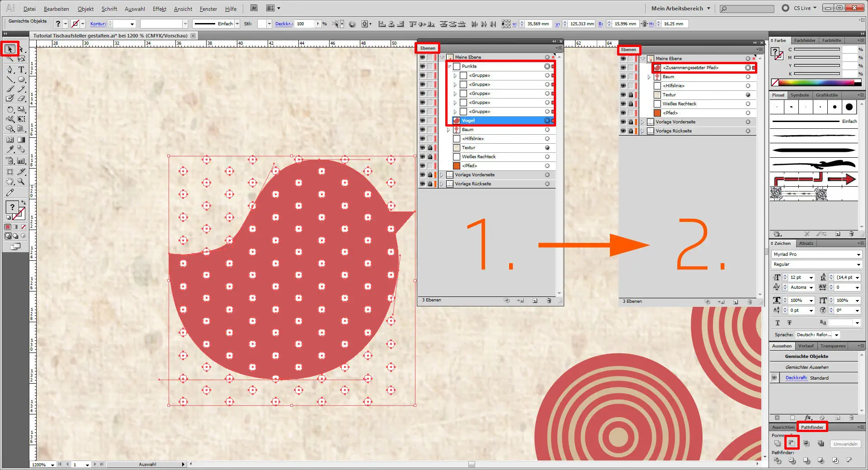Open the Myriad Pro font dropdown
Viewport: 868px width, 470px height.
coord(858,254)
